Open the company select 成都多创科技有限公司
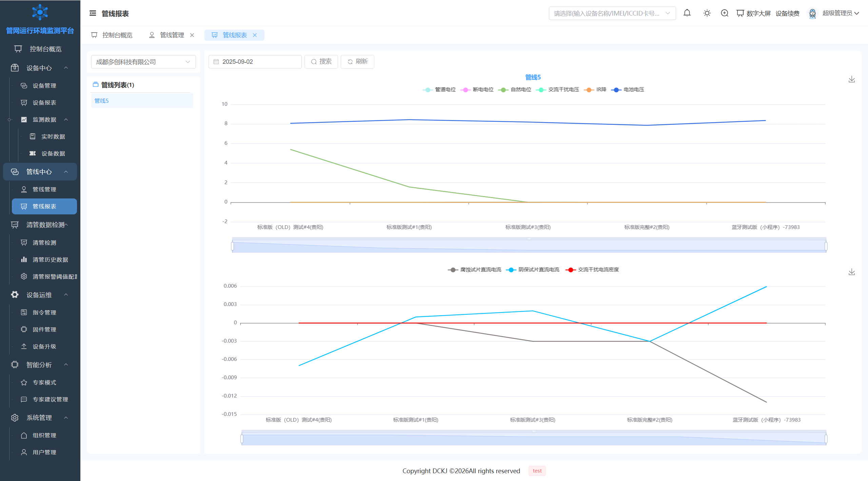Screen dimensions: 868x481 click(x=143, y=62)
